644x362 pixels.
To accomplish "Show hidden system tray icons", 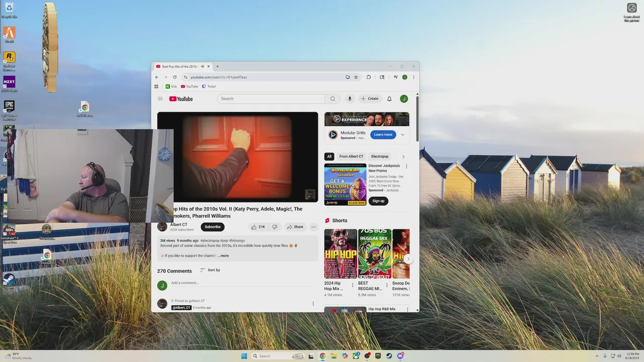I will tap(597, 356).
